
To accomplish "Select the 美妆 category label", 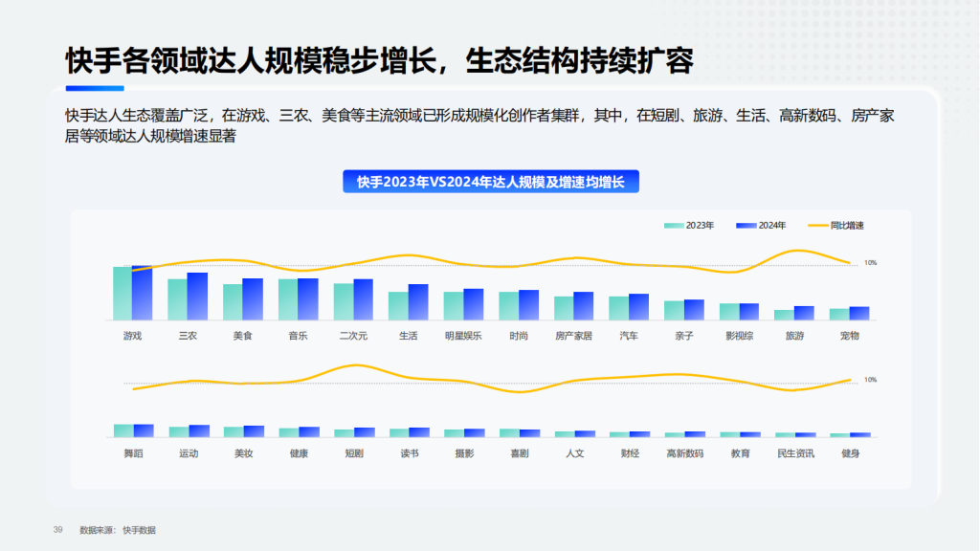I will point(244,453).
